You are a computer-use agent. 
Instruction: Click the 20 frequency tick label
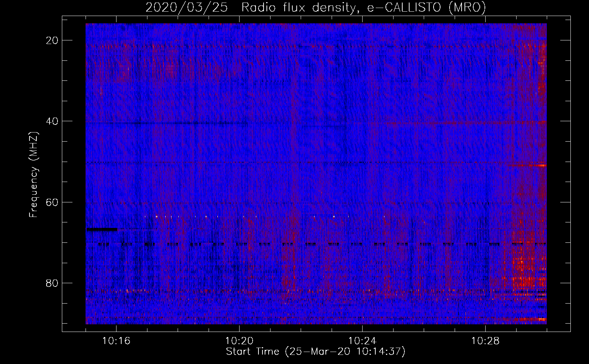[52, 40]
